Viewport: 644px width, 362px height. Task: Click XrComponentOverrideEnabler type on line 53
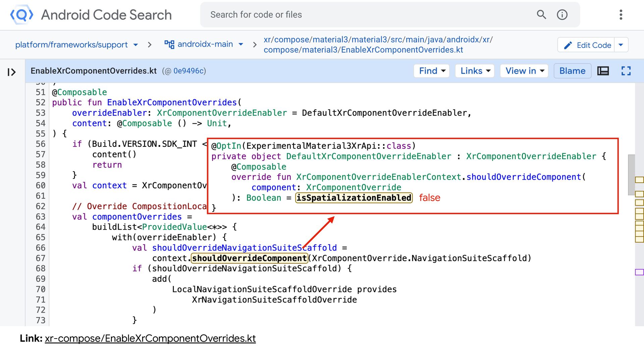click(222, 113)
